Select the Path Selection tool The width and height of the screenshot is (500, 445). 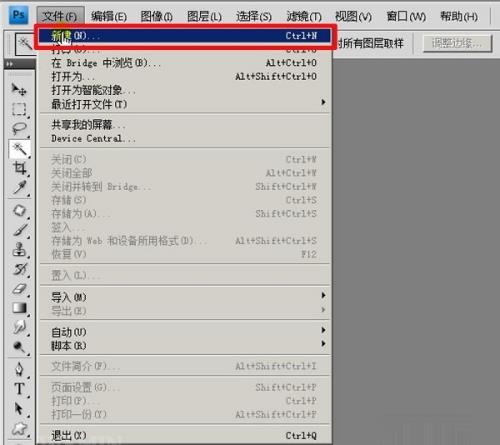coord(19,408)
